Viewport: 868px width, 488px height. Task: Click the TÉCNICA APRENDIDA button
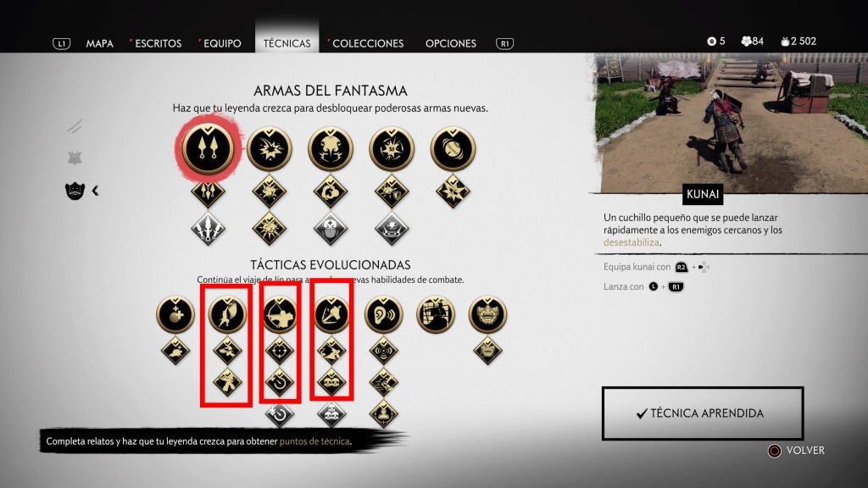point(703,413)
